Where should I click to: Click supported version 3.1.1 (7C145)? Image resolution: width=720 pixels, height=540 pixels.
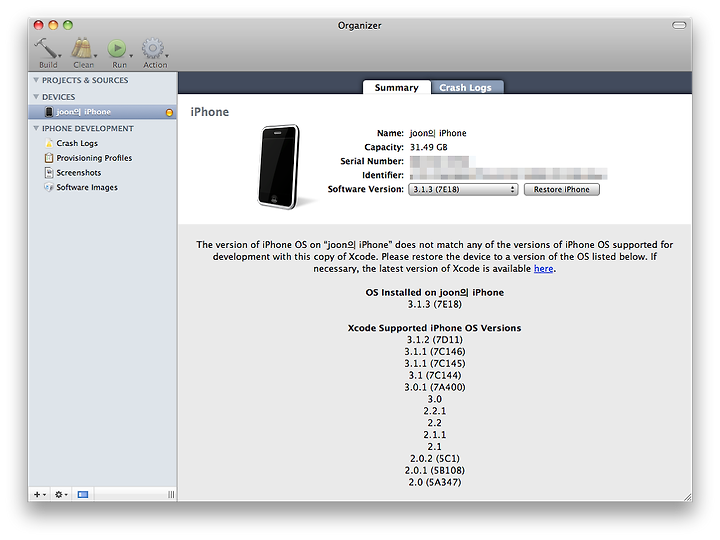click(434, 364)
